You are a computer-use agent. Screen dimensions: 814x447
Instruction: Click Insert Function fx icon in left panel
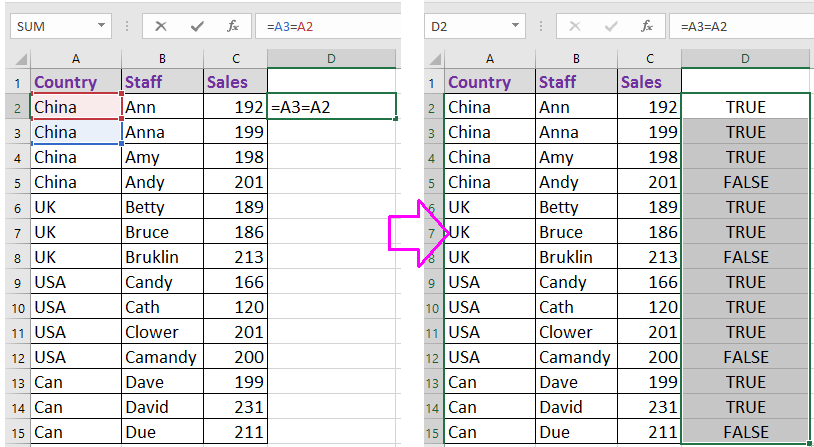pos(232,26)
